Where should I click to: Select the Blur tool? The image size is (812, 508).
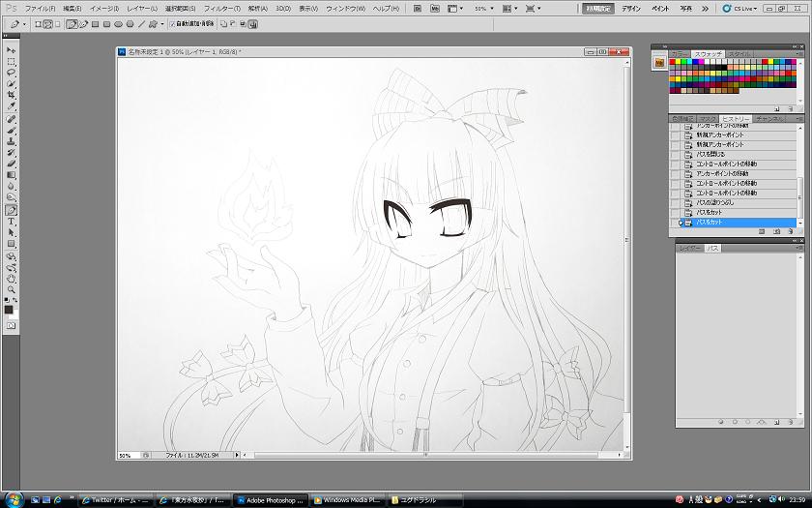click(11, 186)
